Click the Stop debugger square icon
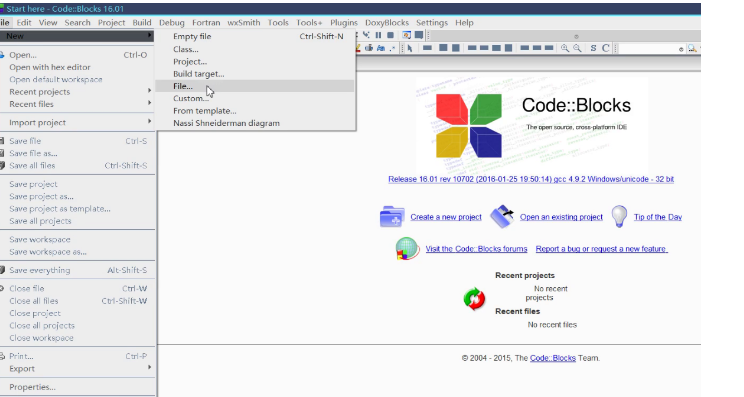The width and height of the screenshot is (744, 397). (x=390, y=35)
